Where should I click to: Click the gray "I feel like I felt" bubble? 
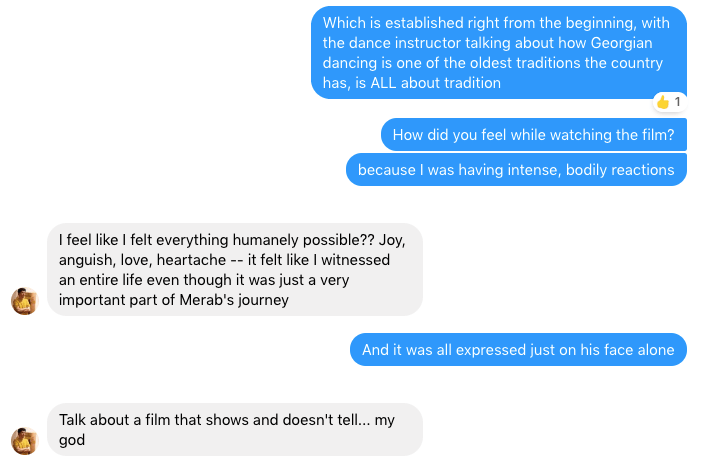235,269
